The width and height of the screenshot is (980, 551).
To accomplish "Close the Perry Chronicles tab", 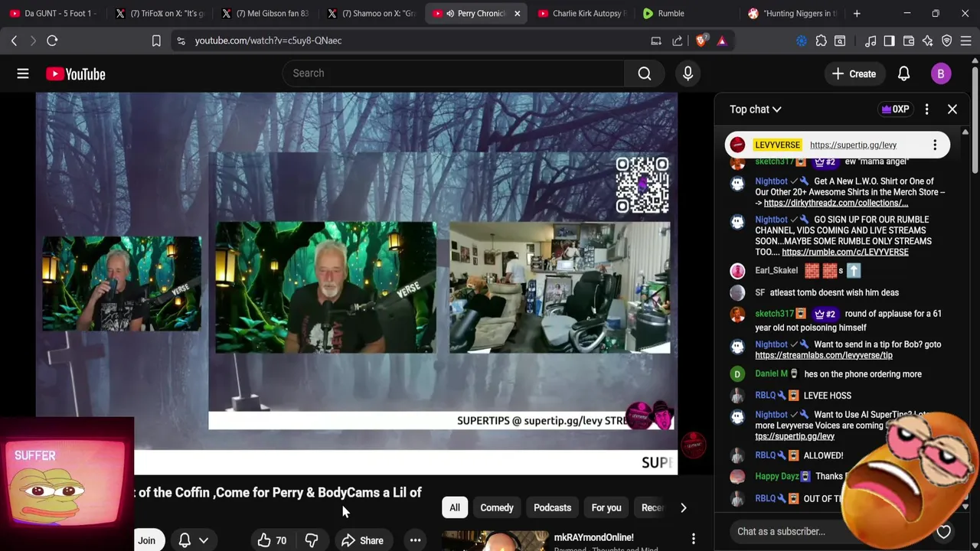I will click(x=517, y=13).
